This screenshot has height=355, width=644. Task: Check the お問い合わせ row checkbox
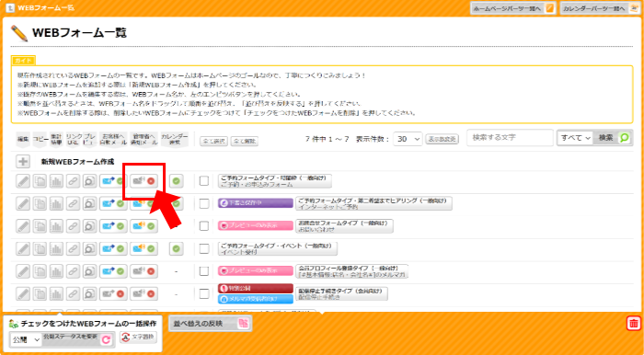click(204, 226)
